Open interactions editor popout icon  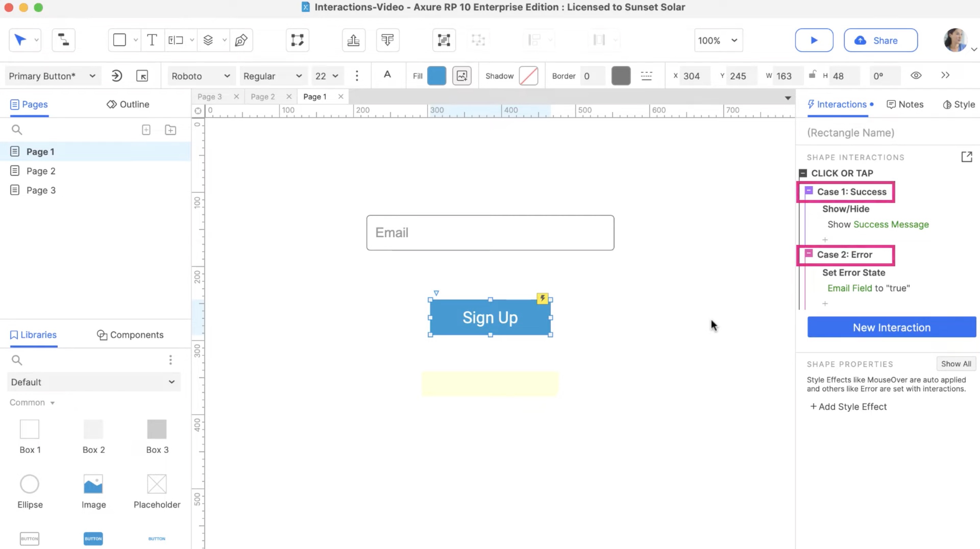(967, 157)
